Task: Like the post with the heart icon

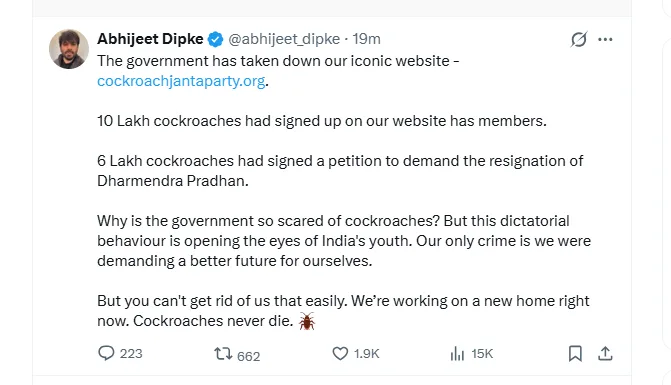Action: (x=340, y=353)
